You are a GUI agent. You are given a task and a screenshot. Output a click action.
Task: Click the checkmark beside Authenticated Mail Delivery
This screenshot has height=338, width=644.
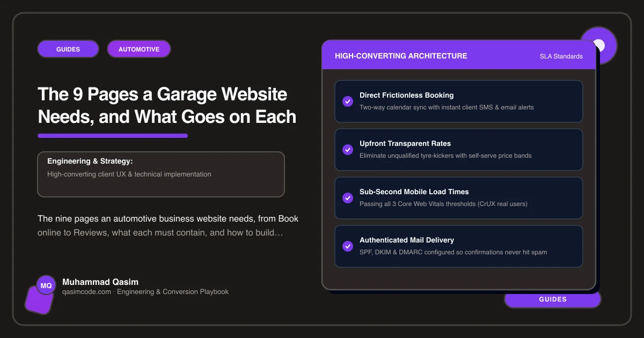pyautogui.click(x=347, y=246)
